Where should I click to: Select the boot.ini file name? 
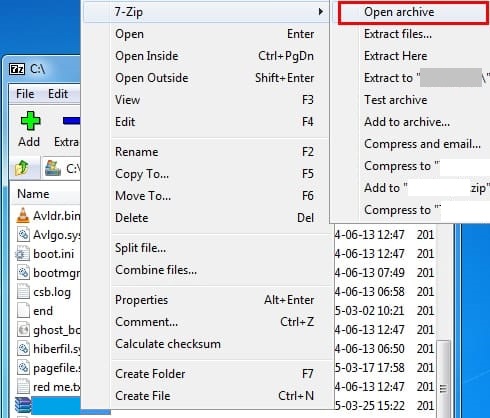[x=54, y=254]
